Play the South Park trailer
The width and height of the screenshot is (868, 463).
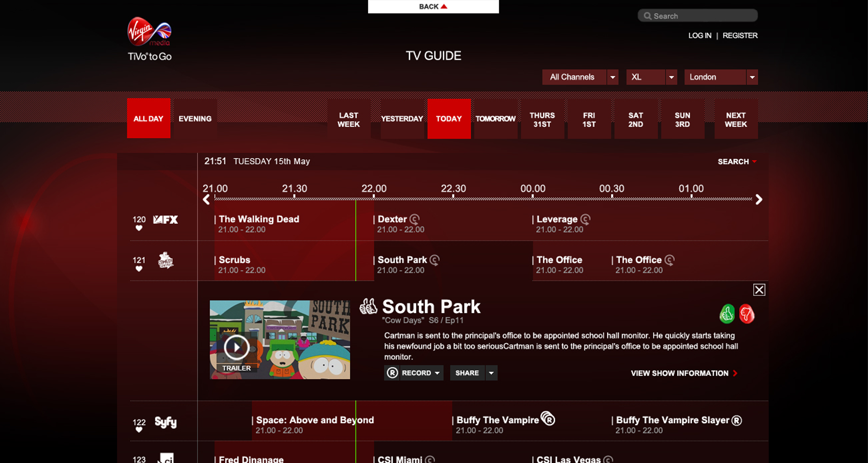pos(236,347)
